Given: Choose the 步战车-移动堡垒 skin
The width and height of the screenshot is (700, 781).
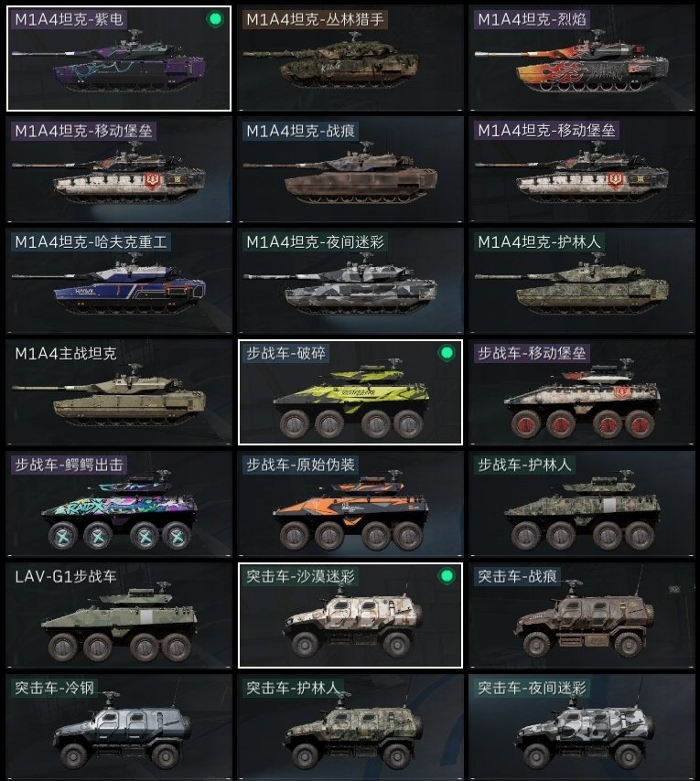Looking at the screenshot, I should [581, 392].
